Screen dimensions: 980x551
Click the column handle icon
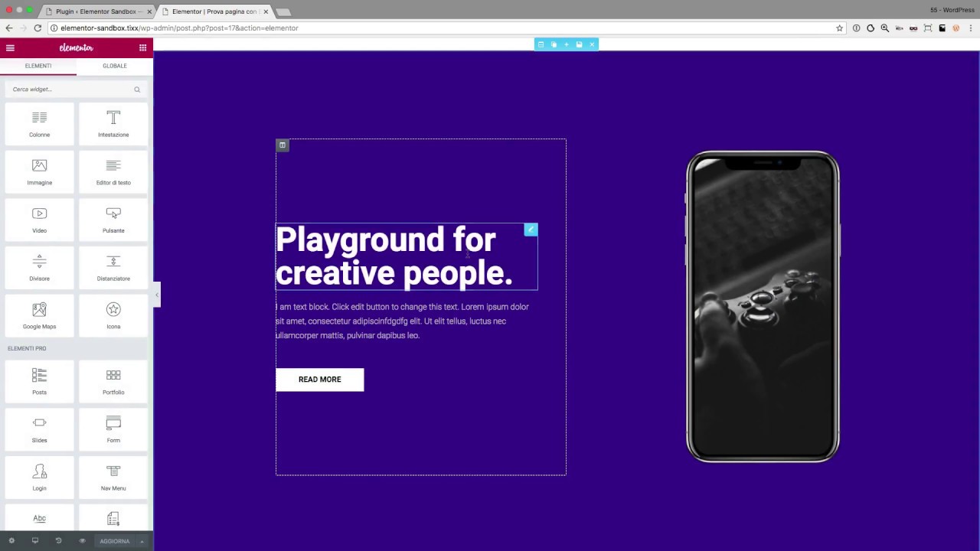point(283,145)
